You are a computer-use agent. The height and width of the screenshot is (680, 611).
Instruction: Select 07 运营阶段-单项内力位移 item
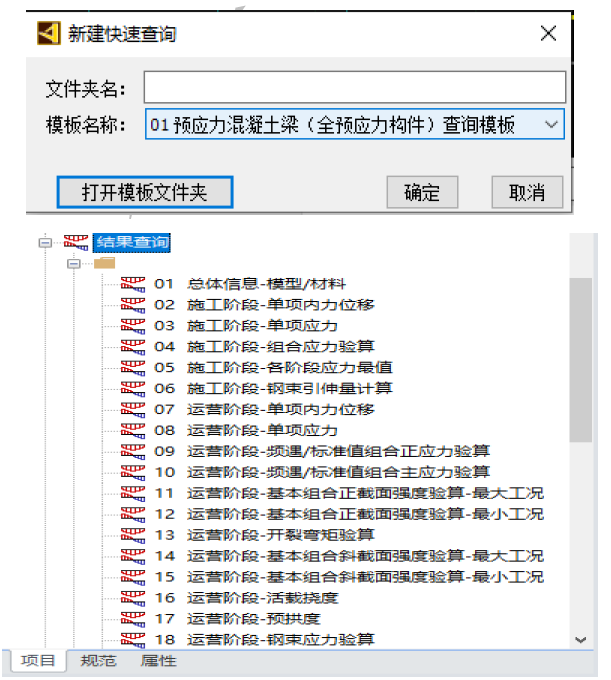(x=264, y=410)
